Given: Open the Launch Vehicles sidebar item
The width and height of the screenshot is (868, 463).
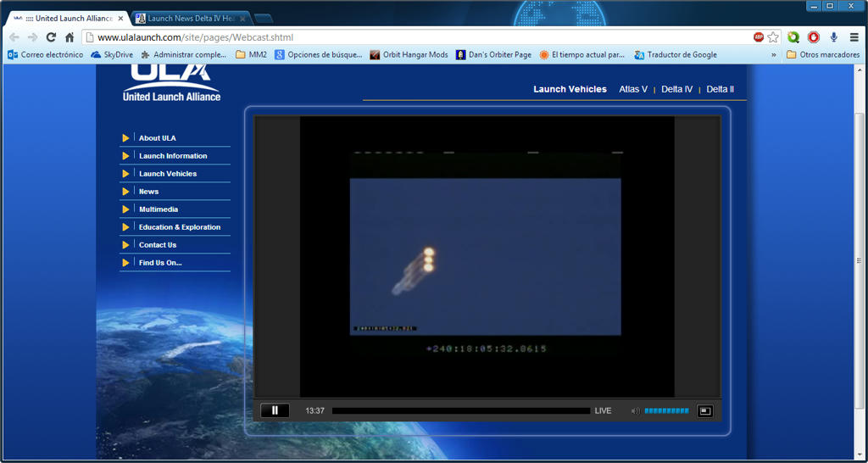Looking at the screenshot, I should pyautogui.click(x=168, y=173).
